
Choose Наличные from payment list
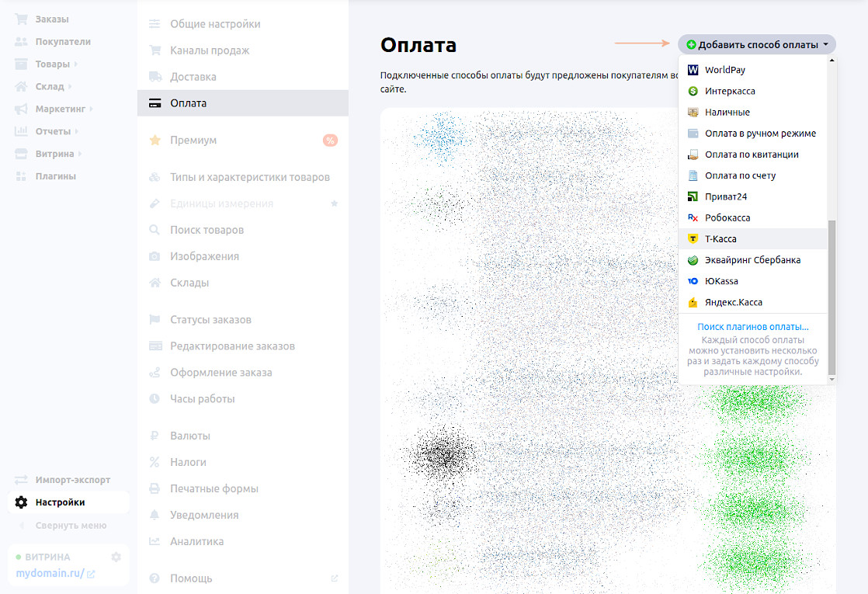pos(727,113)
